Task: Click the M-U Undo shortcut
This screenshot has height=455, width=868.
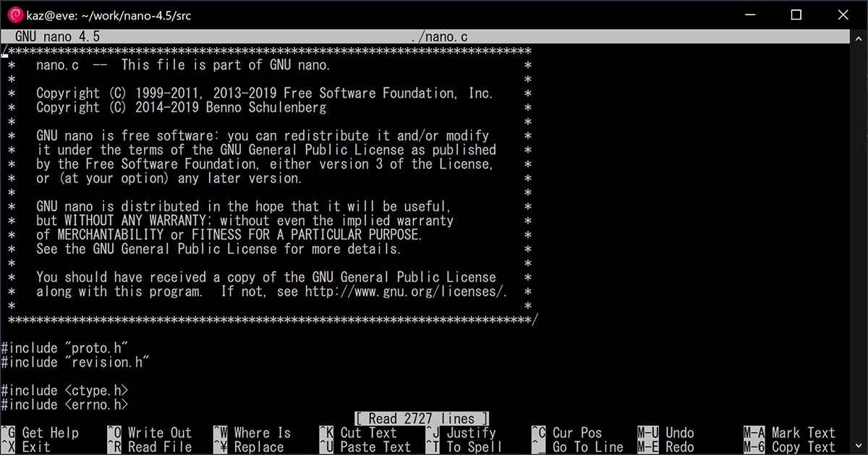Action: tap(666, 433)
